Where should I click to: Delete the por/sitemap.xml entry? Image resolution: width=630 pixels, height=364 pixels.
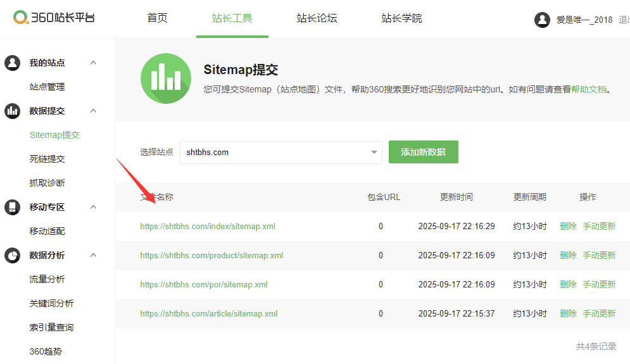(x=568, y=284)
